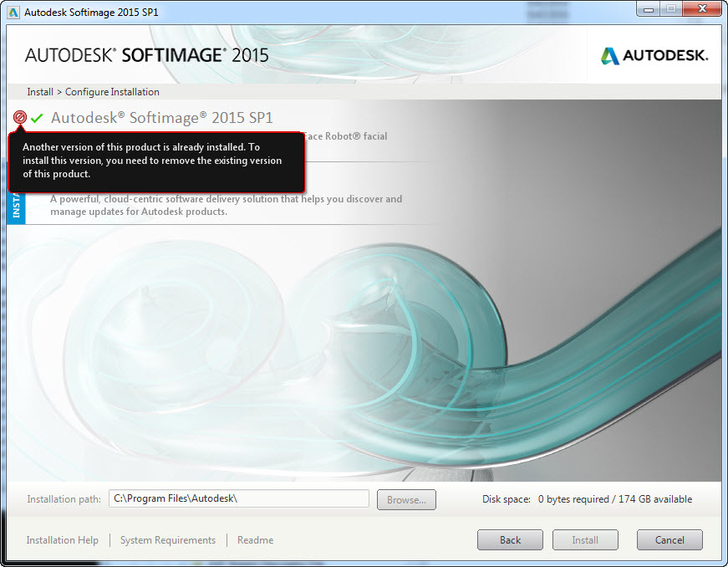Viewport: 728px width, 567px height.
Task: Go to previous step with Back
Action: pyautogui.click(x=510, y=540)
